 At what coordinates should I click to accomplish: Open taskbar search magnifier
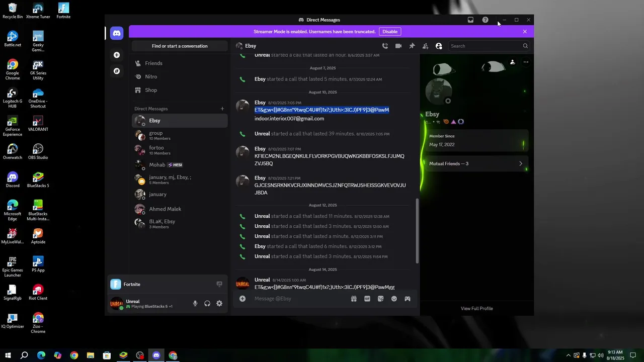24,355
